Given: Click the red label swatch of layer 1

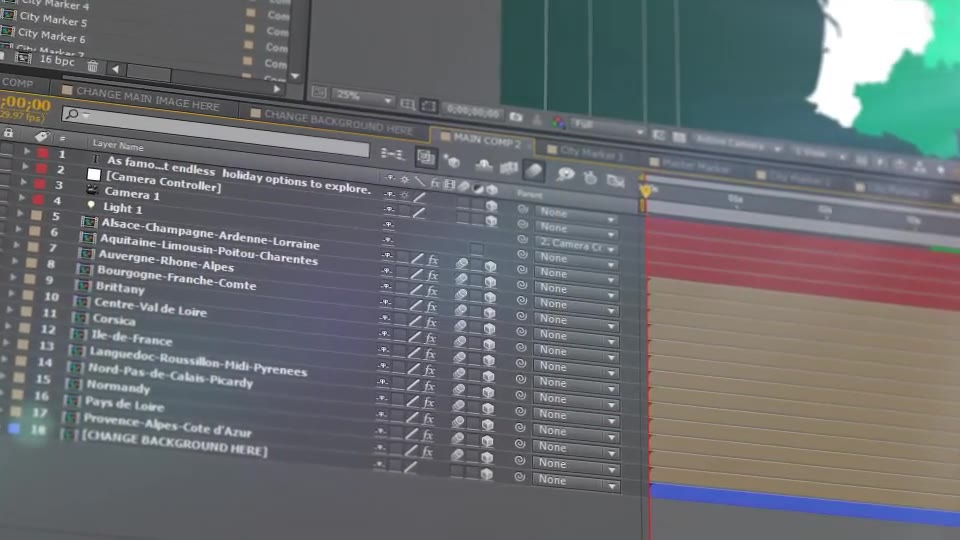Looking at the screenshot, I should pos(42,153).
